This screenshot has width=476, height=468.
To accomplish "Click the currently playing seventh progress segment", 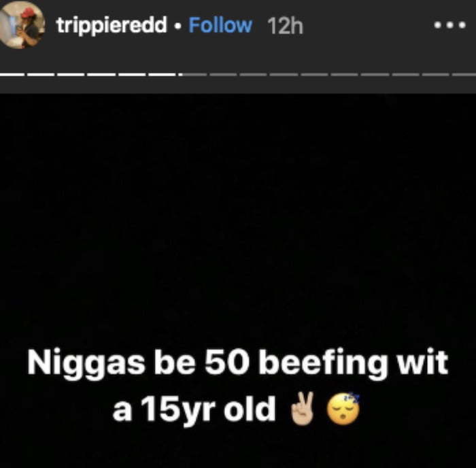I will point(192,74).
